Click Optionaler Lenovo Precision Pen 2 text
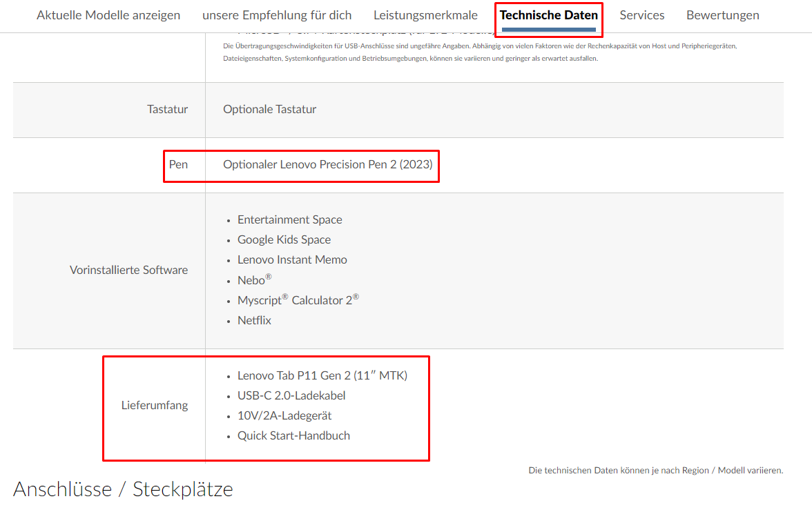Screen dimensions: 812x521 pos(328,165)
